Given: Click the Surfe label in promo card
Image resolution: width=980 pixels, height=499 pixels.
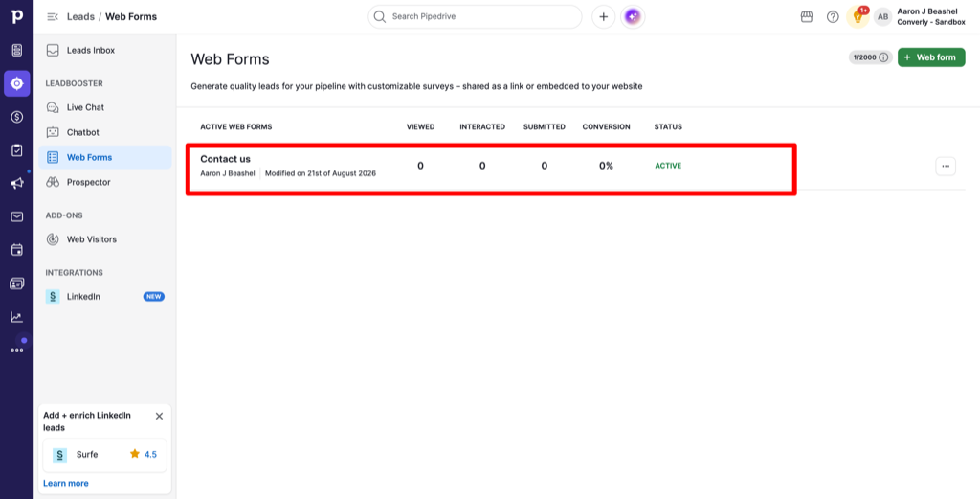Looking at the screenshot, I should pos(87,455).
